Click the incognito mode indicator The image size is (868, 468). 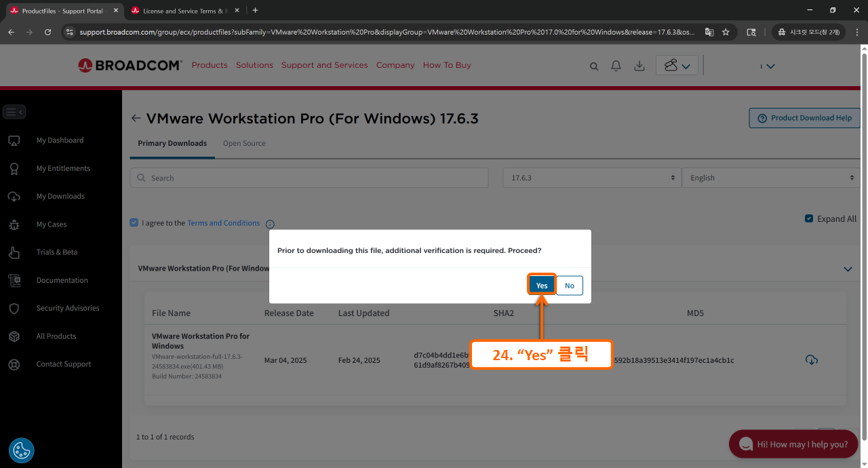click(809, 32)
